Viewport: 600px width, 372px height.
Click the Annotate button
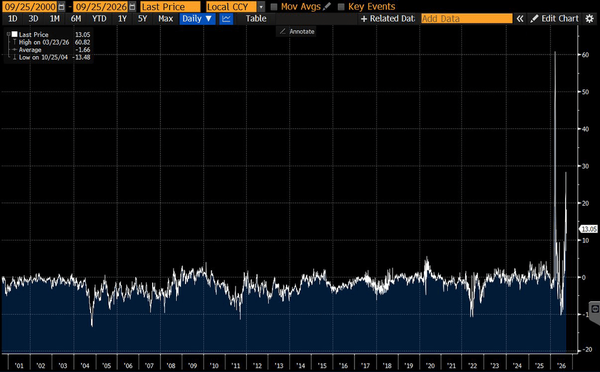[297, 31]
